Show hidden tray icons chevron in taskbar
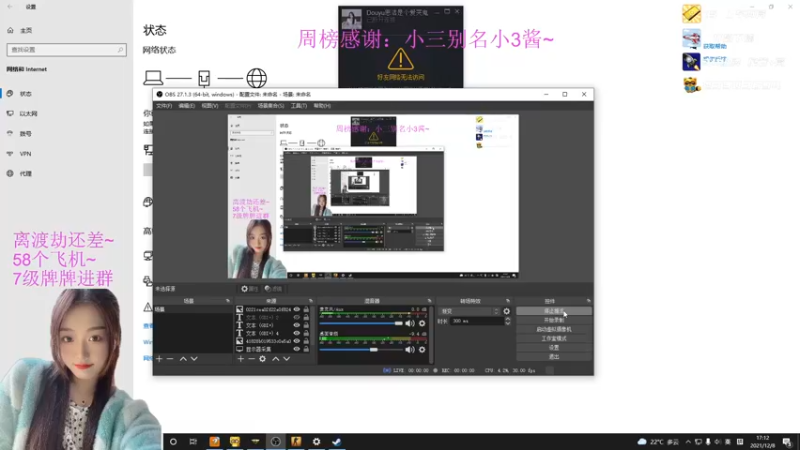 click(688, 442)
